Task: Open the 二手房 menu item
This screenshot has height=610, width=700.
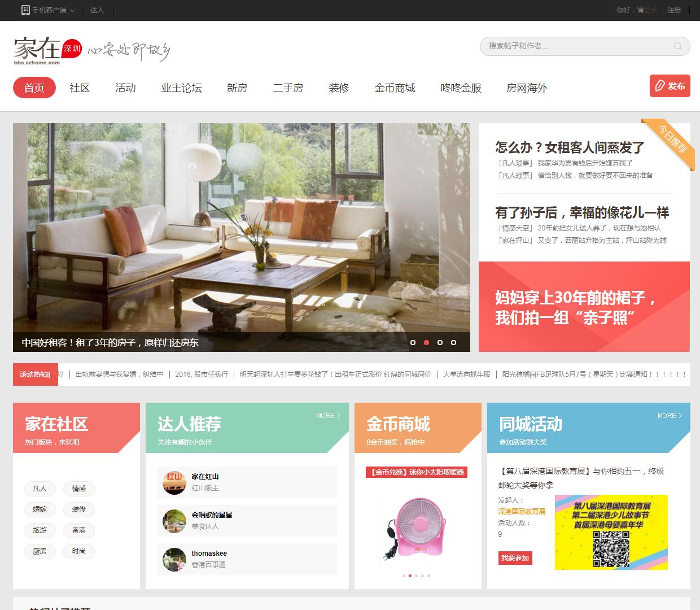Action: [x=288, y=88]
